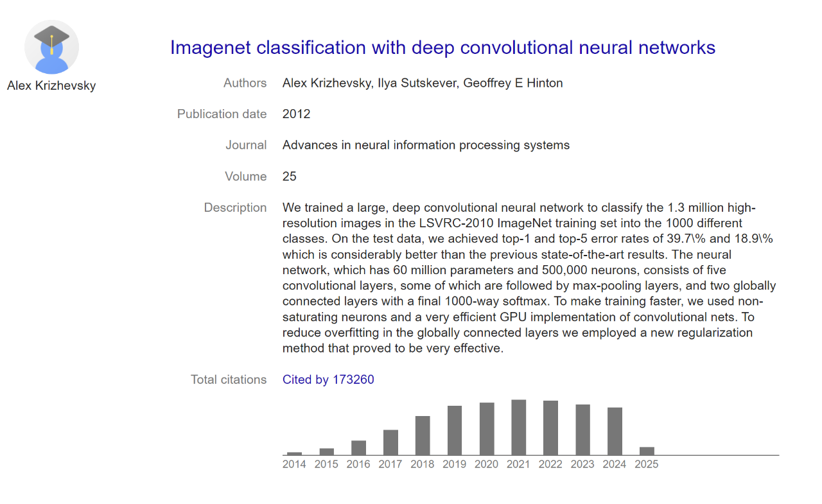Image resolution: width=822 pixels, height=504 pixels.
Task: Select the 2017 citation bar
Action: (390, 442)
